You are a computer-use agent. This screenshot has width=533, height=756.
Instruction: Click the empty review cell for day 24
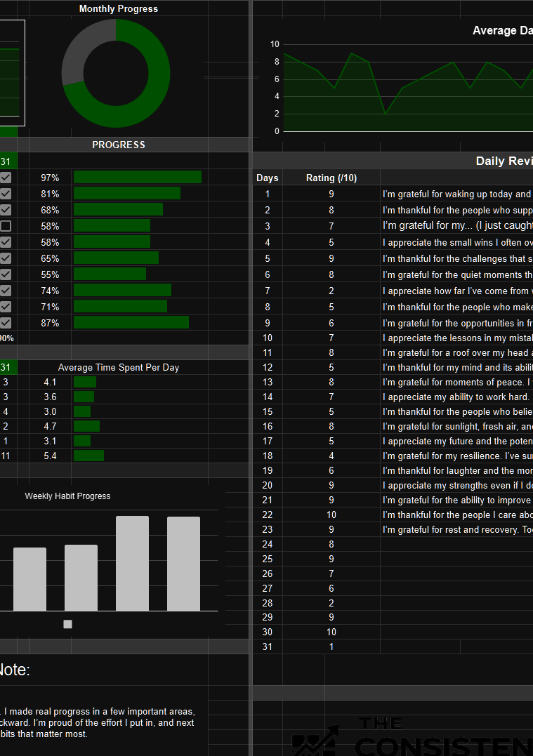(456, 544)
